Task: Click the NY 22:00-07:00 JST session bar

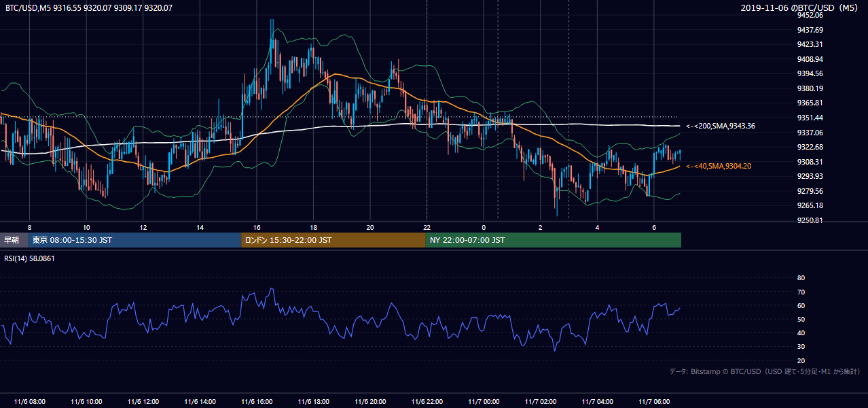Action: point(554,240)
